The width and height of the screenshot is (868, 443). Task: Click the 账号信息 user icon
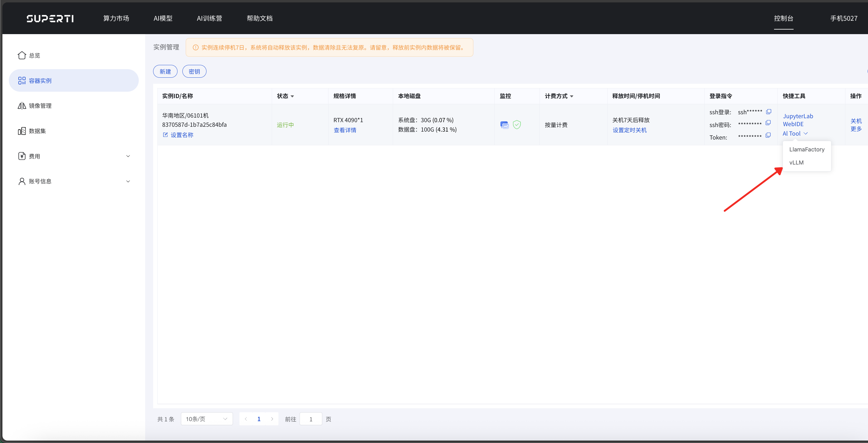pyautogui.click(x=22, y=181)
